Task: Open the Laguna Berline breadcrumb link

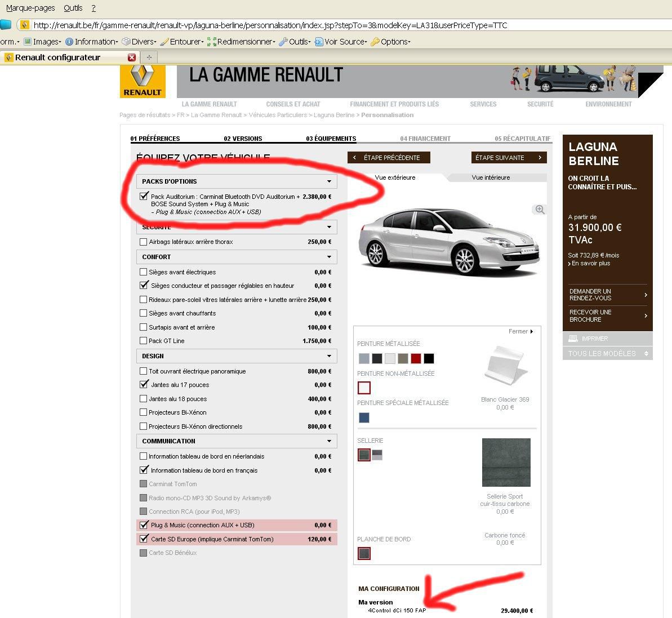Action: coord(334,115)
